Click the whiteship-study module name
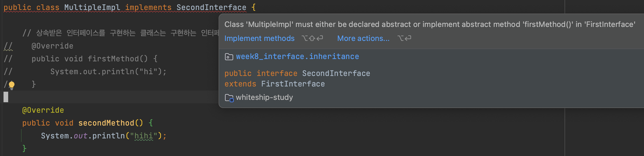This screenshot has height=156, width=644. [x=264, y=97]
